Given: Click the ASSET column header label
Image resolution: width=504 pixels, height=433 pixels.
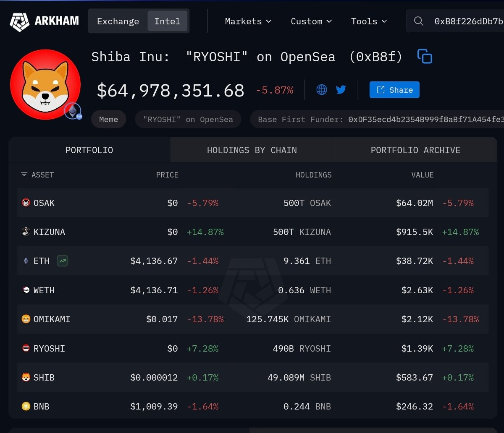Looking at the screenshot, I should (x=43, y=175).
